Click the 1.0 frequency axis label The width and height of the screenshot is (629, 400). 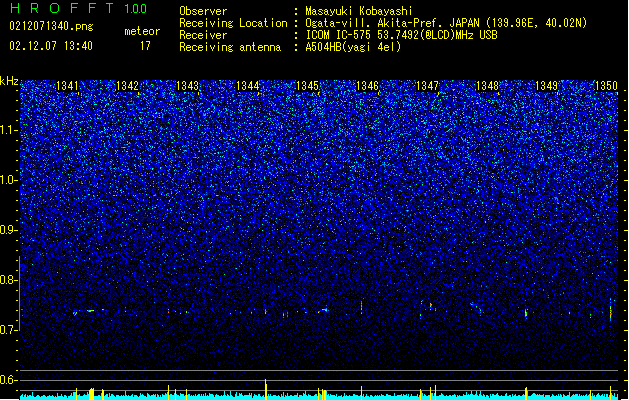[9, 180]
